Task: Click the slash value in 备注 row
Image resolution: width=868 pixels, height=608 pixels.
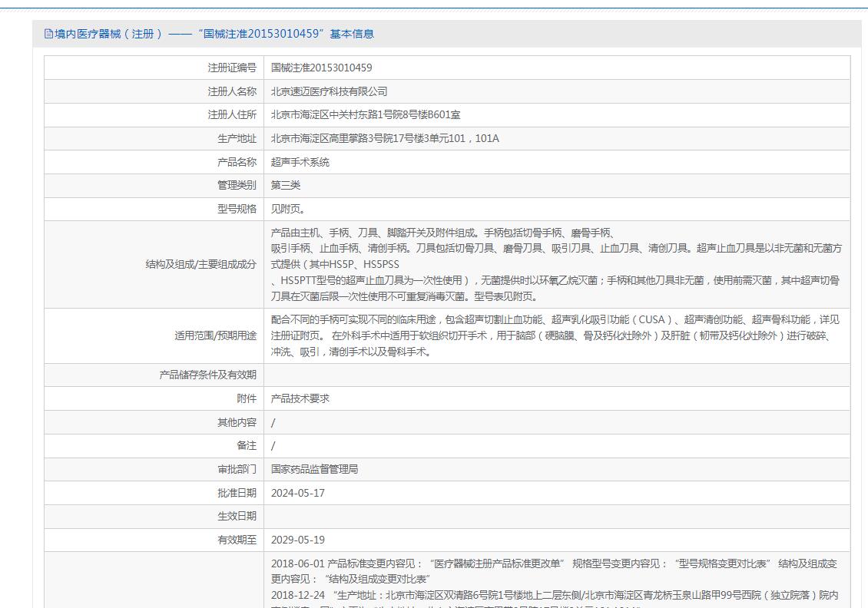Action: (273, 445)
